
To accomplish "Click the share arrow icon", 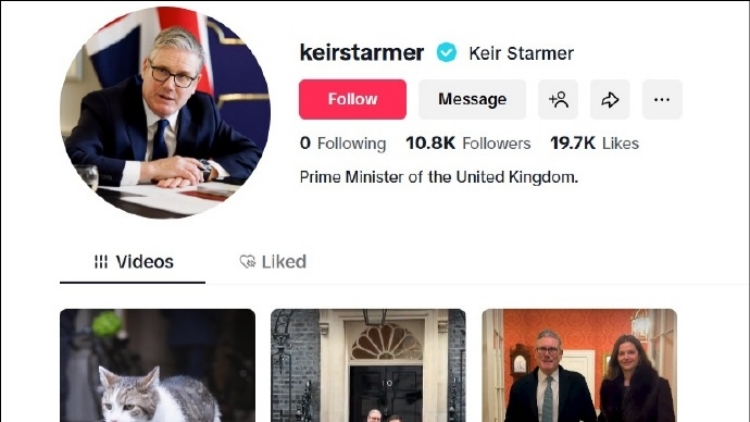I will (610, 99).
